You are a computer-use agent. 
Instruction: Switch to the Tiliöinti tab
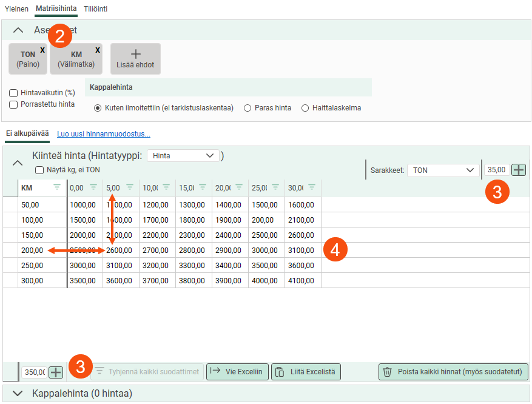point(95,9)
